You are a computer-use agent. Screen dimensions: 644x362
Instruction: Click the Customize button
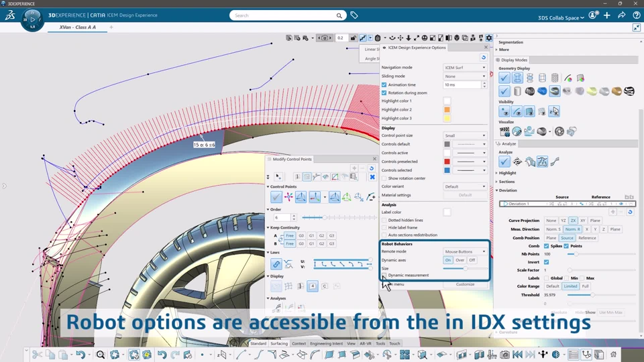tap(465, 284)
